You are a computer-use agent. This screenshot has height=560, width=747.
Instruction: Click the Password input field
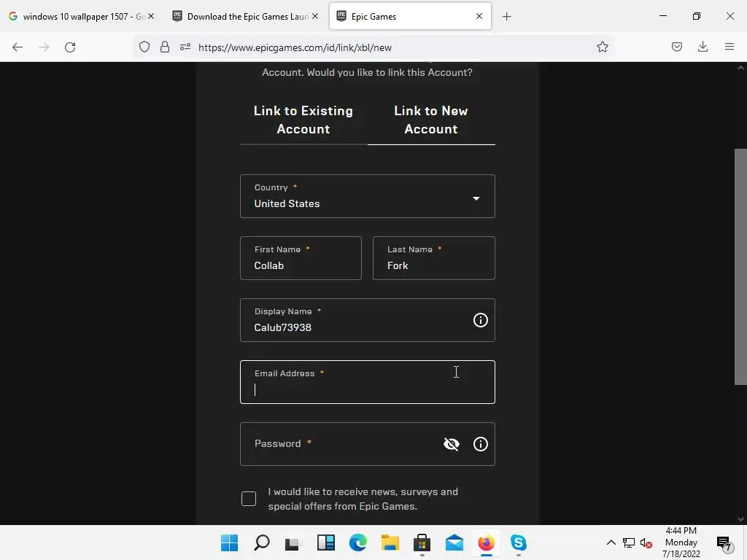(x=368, y=444)
